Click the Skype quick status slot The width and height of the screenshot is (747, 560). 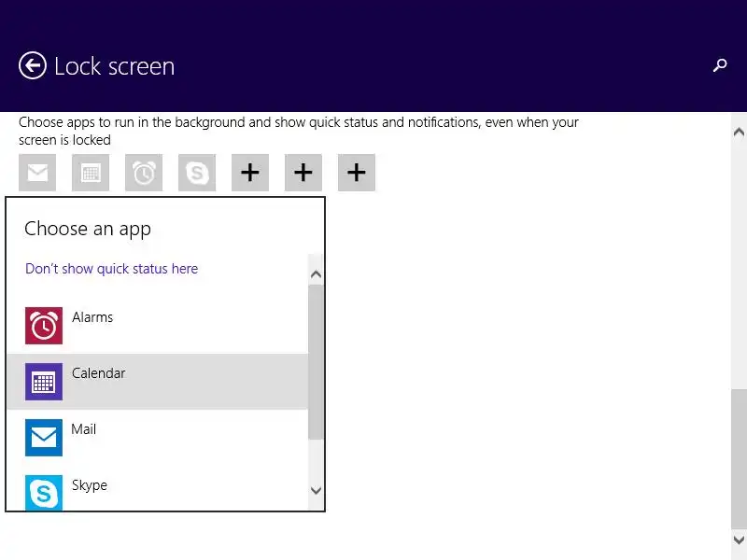pos(197,173)
